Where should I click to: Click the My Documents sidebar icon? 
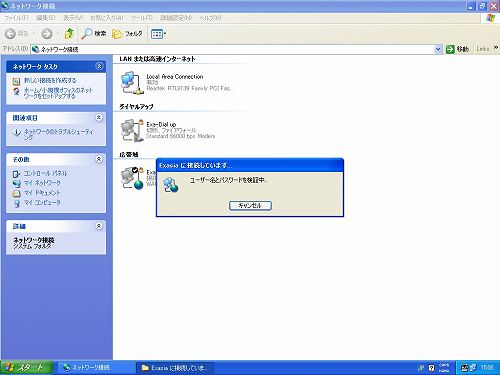[16, 193]
